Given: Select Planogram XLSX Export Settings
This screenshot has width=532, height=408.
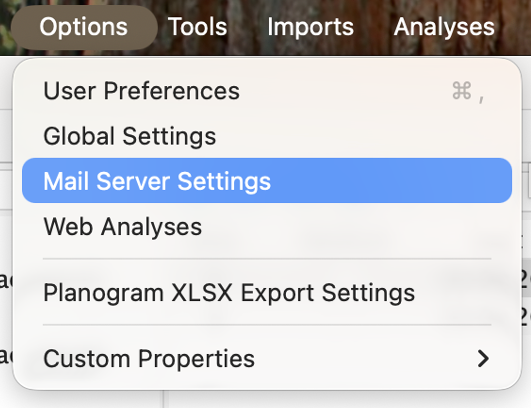Looking at the screenshot, I should 267,293.
